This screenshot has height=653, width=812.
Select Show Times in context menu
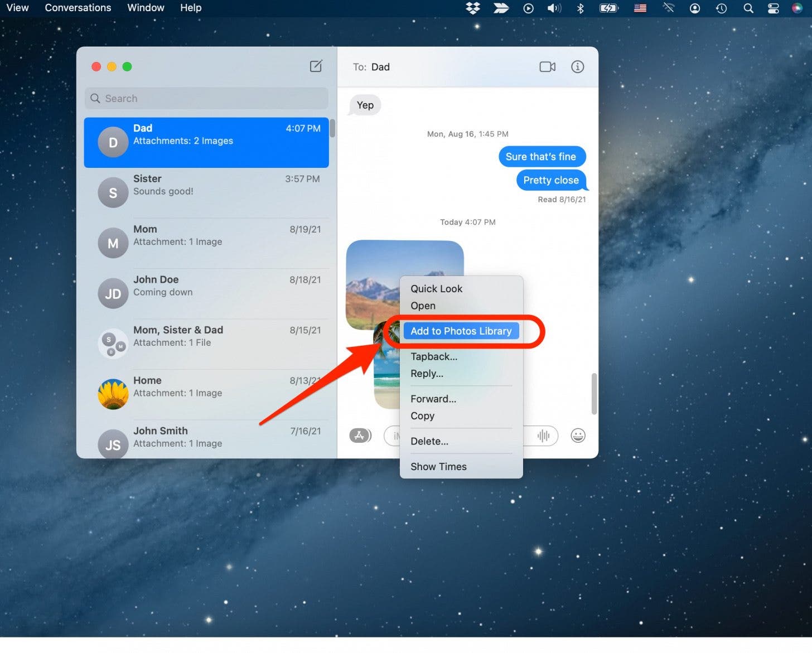click(438, 467)
